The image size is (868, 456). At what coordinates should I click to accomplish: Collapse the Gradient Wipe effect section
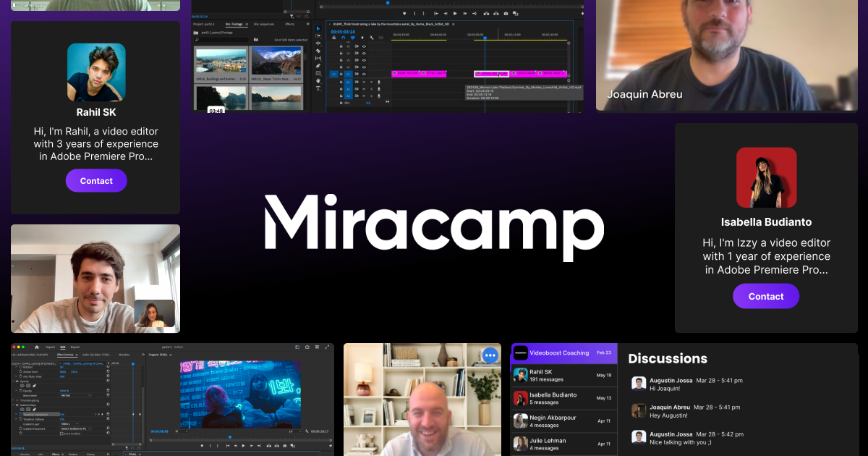[13, 405]
